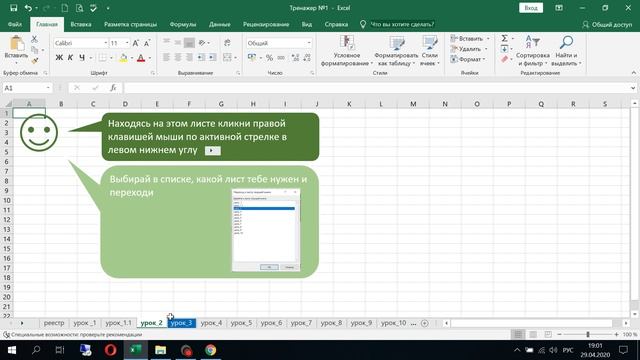The width and height of the screenshot is (640, 360).
Task: Switch to the Вид ribbon tab
Action: point(307,24)
